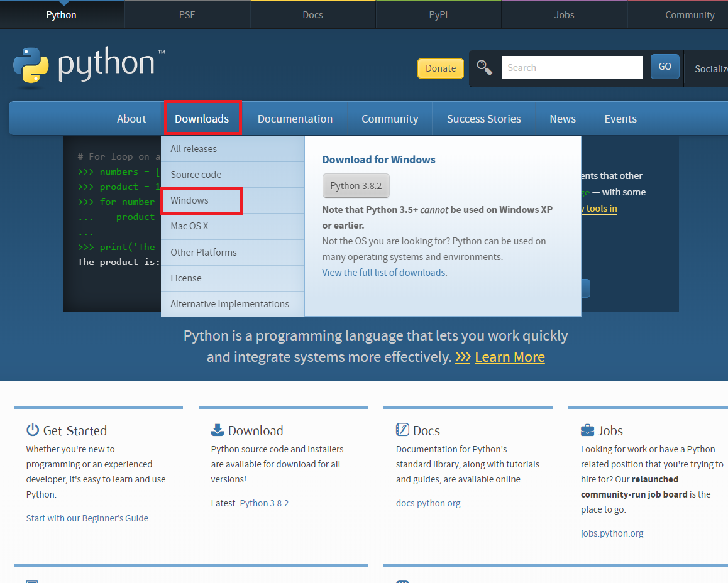
Task: Click the magnifying glass search icon
Action: 484,68
